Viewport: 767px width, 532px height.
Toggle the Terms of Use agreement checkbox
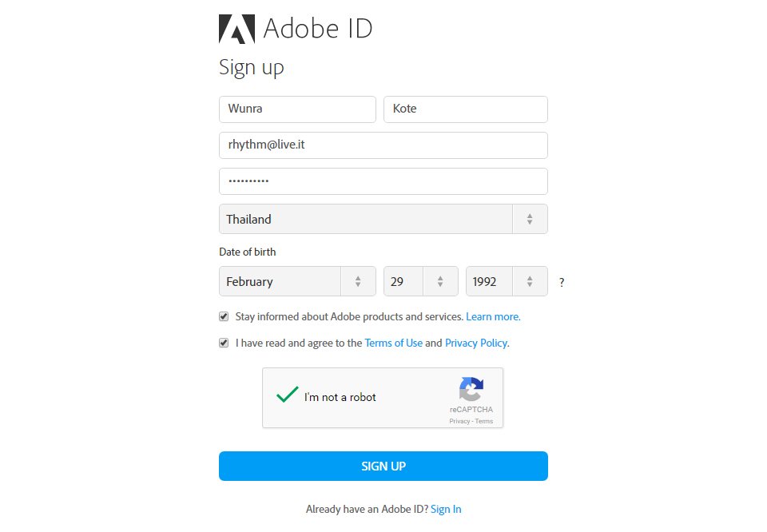click(225, 343)
